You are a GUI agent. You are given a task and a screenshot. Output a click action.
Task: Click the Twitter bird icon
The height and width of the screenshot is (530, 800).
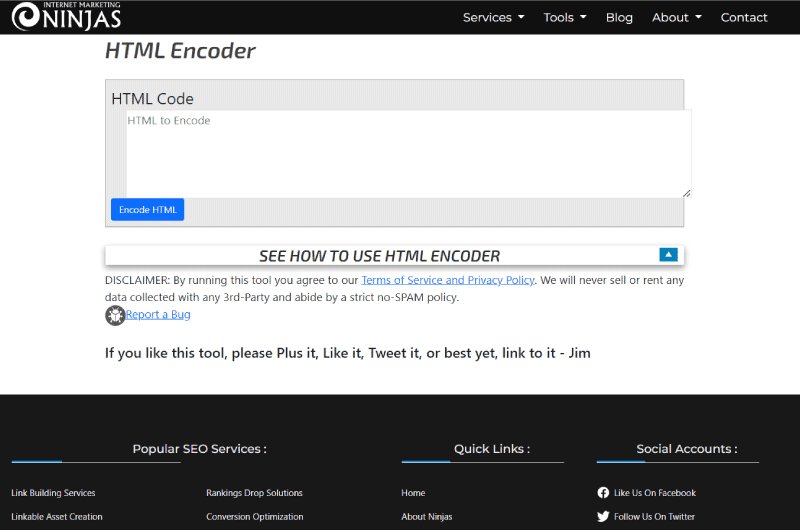click(603, 517)
